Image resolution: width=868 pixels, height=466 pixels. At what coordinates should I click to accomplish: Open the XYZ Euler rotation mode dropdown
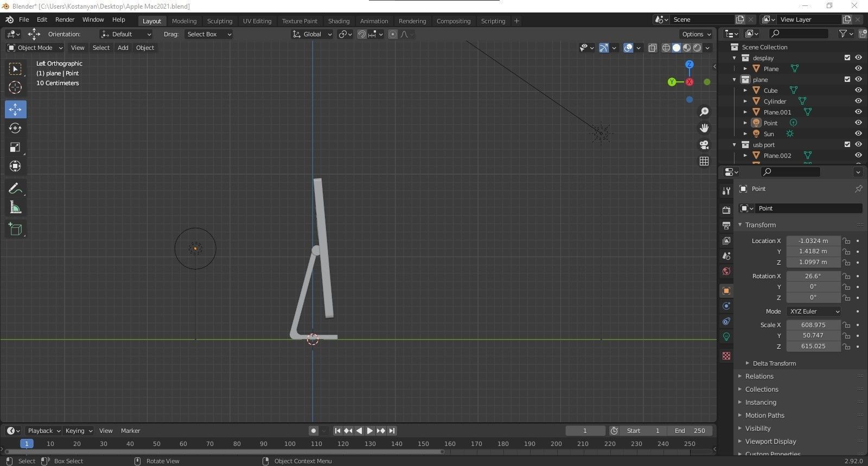pos(814,311)
